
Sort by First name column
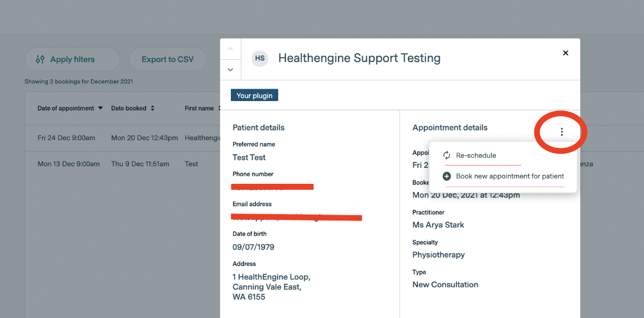click(x=201, y=108)
